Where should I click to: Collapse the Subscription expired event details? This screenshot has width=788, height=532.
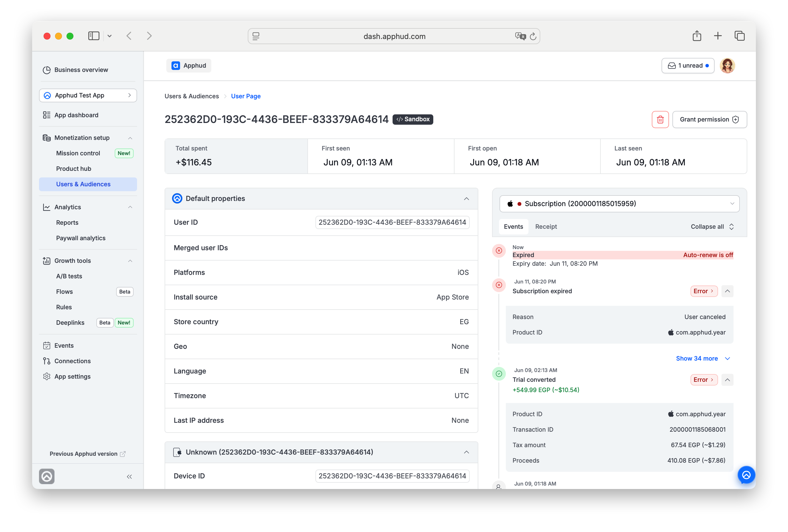pyautogui.click(x=727, y=291)
